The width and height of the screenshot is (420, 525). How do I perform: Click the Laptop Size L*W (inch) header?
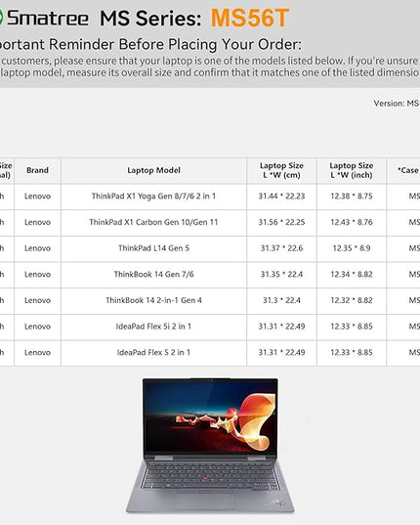click(x=352, y=170)
